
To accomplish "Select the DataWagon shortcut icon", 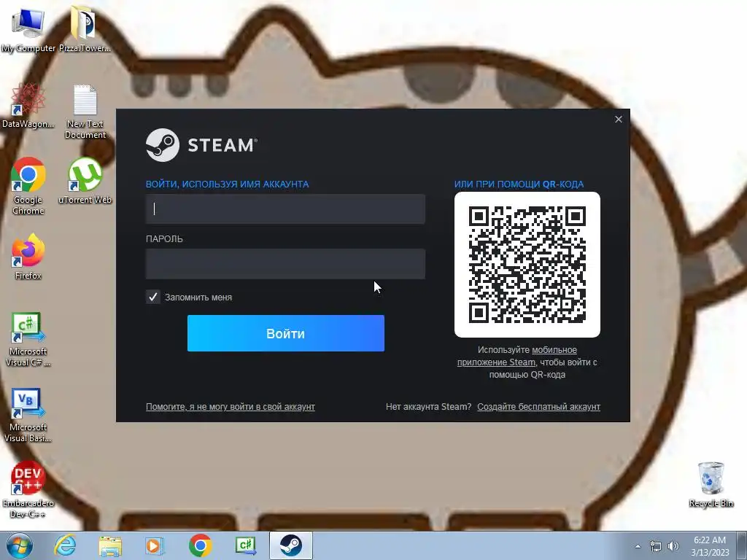I will tap(28, 105).
